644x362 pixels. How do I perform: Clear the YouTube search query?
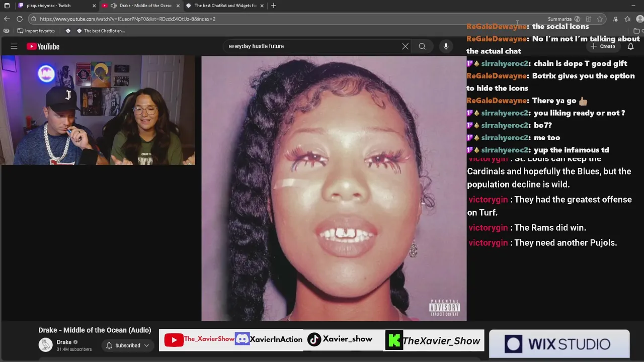click(x=405, y=46)
